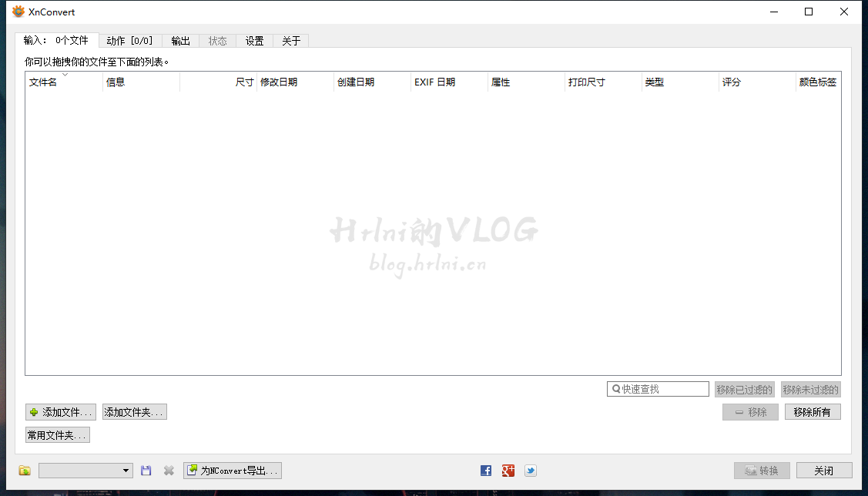Sort by the 属性 column header
Screen dimensions: 868x496
tap(526, 82)
